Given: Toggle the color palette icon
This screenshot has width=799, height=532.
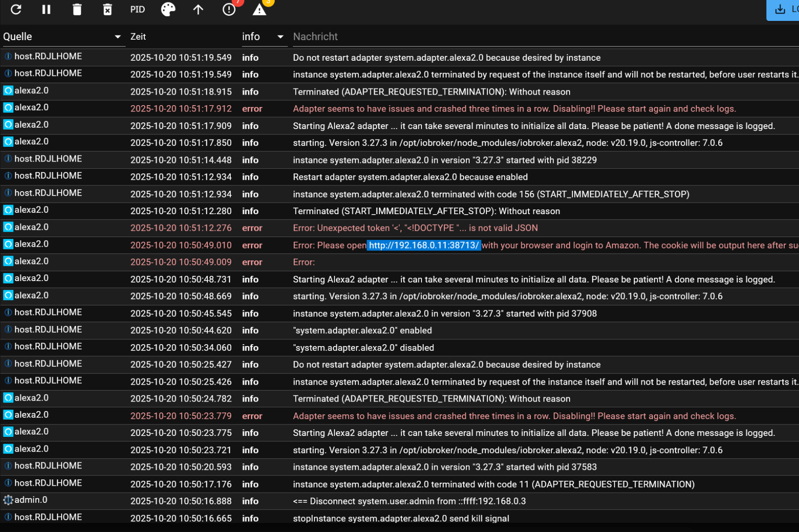Looking at the screenshot, I should pyautogui.click(x=168, y=10).
